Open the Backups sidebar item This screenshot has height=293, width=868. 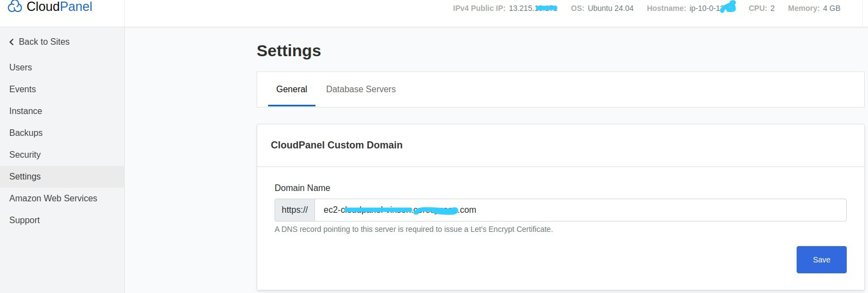(x=26, y=133)
